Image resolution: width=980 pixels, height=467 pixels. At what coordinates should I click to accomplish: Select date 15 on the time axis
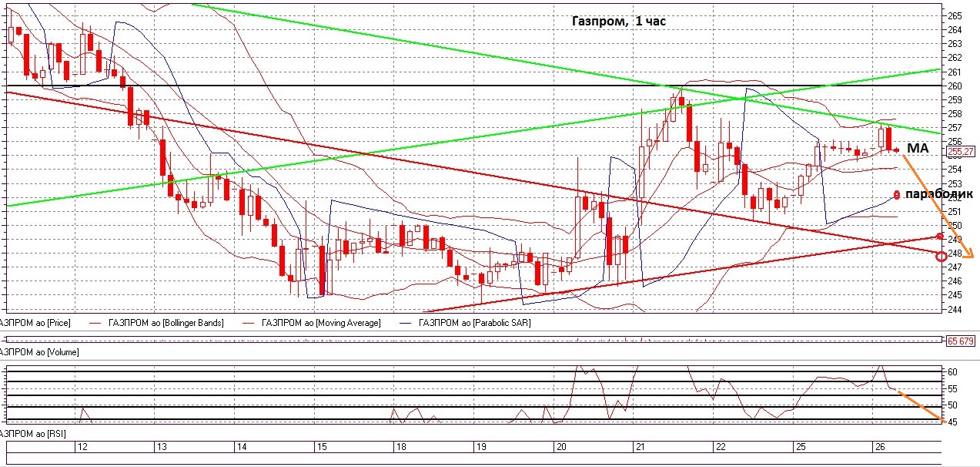321,447
